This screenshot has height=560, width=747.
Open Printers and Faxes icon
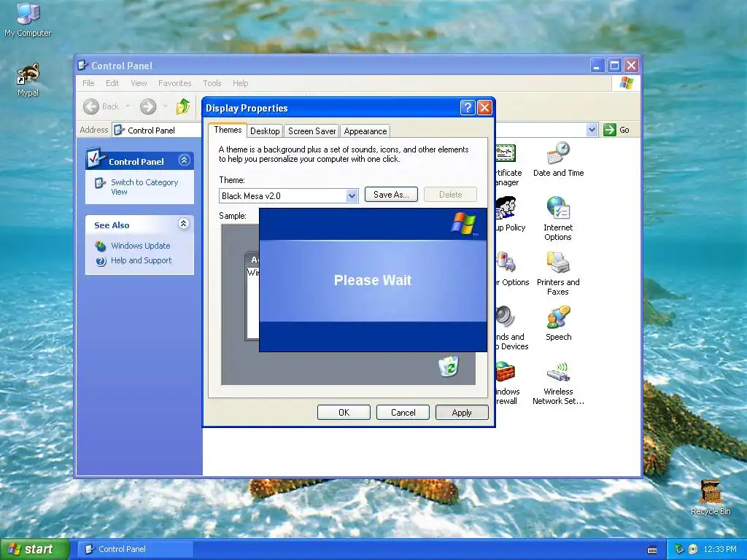558,273
